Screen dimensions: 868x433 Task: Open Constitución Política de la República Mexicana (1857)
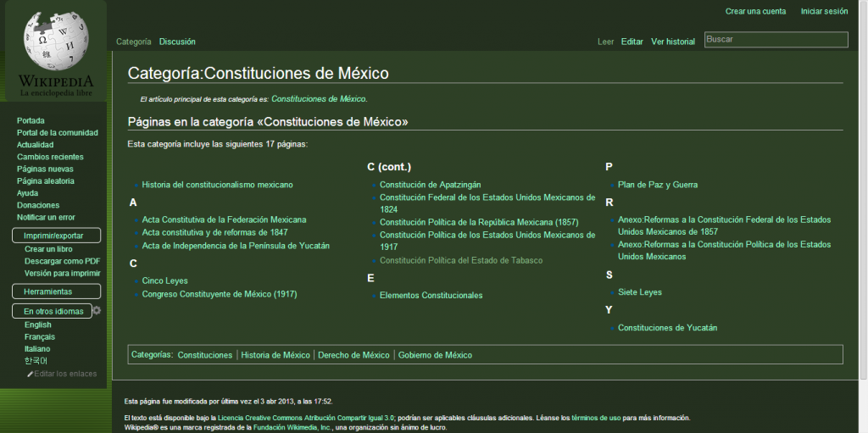click(480, 223)
